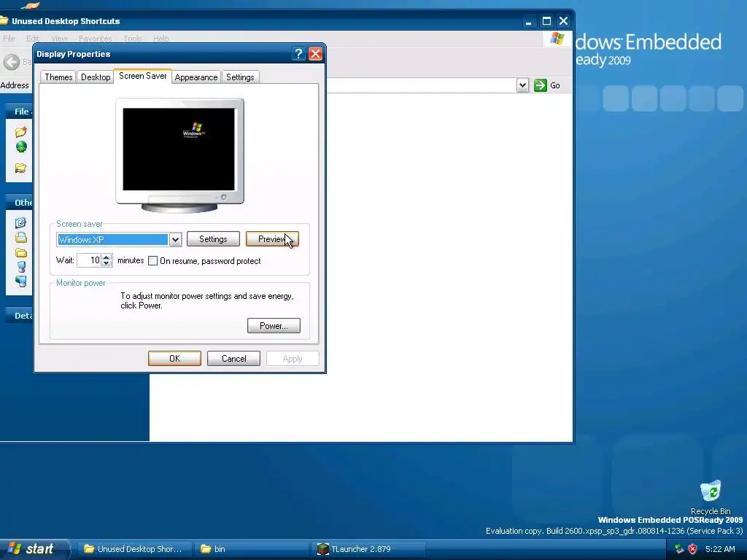Collapse the Other Places panel header
Image resolution: width=747 pixels, height=560 pixels.
19,203
